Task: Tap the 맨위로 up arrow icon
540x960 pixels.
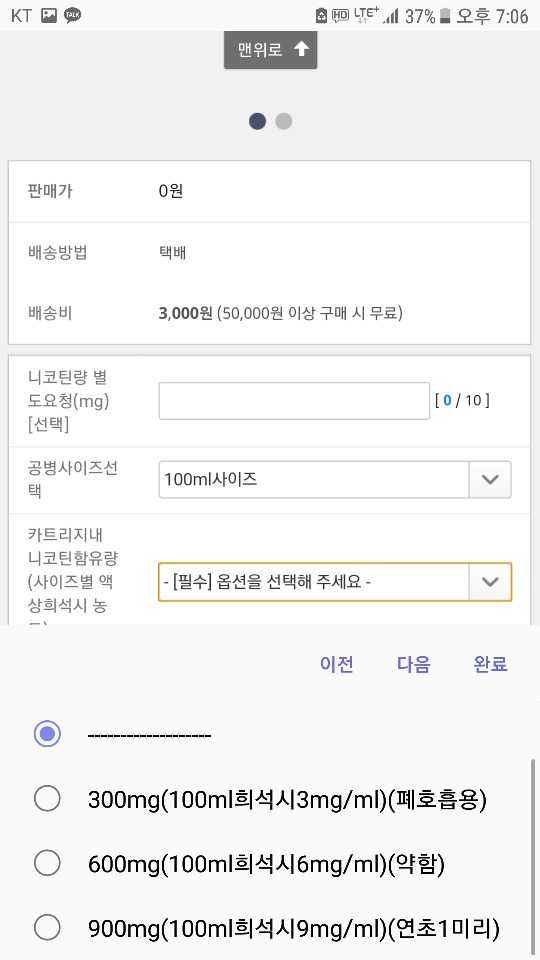Action: (301, 49)
